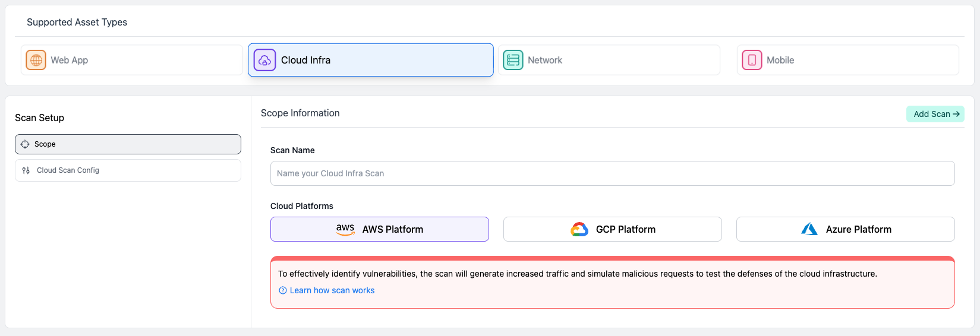Click the Azure logo icon
Image resolution: width=980 pixels, height=336 pixels.
click(x=809, y=229)
